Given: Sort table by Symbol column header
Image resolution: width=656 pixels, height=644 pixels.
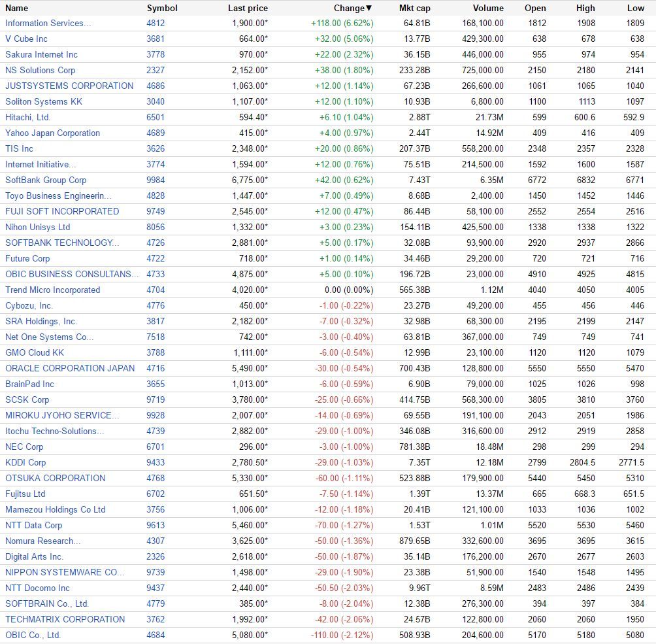Looking at the screenshot, I should [x=162, y=8].
